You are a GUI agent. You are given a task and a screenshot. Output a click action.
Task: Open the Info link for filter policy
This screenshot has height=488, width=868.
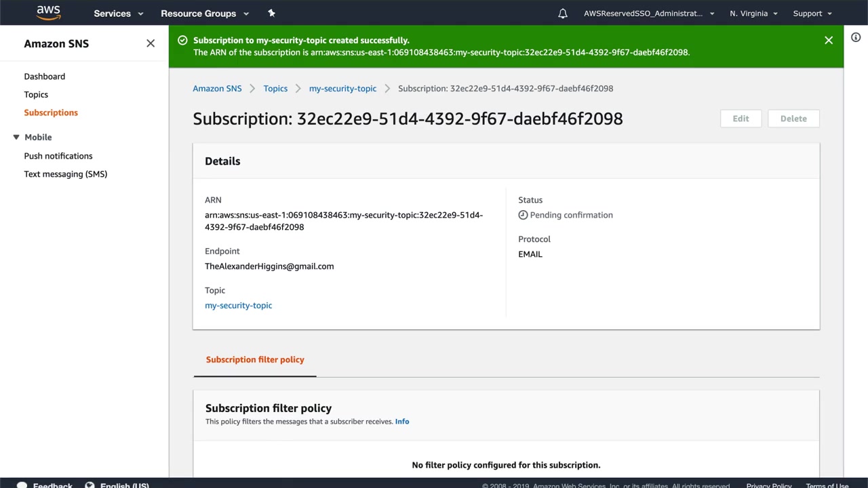coord(402,422)
